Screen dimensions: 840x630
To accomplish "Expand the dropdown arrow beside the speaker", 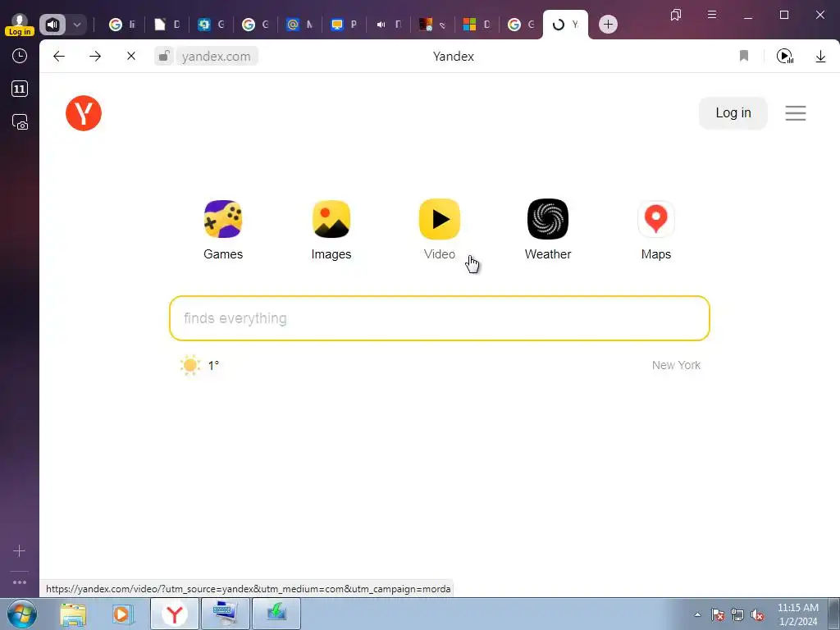I will [76, 25].
